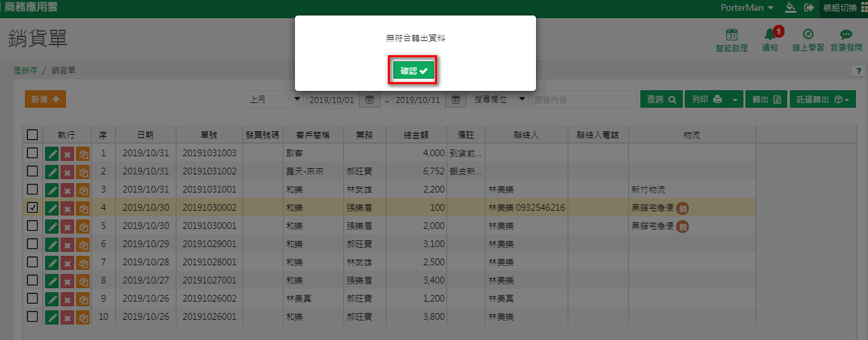868x340 pixels.
Task: Expand the 列印 print options arrow
Action: tap(735, 100)
